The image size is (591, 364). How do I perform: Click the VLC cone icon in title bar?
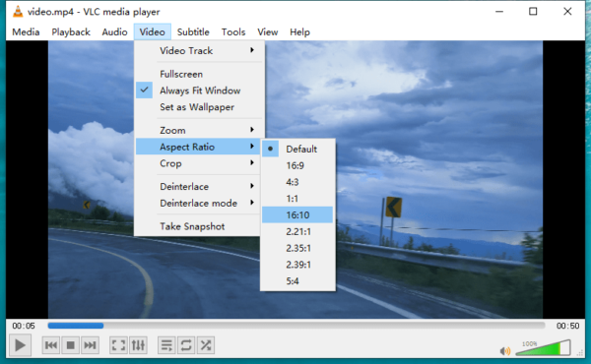[18, 12]
